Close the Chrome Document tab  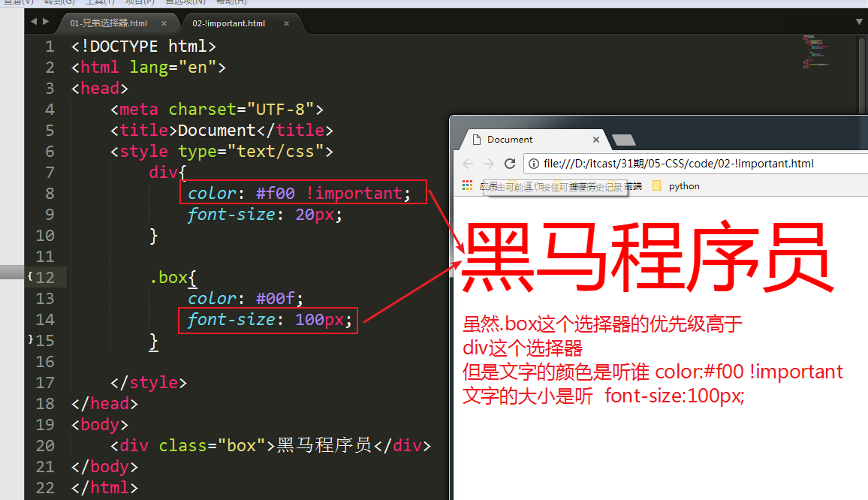[596, 140]
